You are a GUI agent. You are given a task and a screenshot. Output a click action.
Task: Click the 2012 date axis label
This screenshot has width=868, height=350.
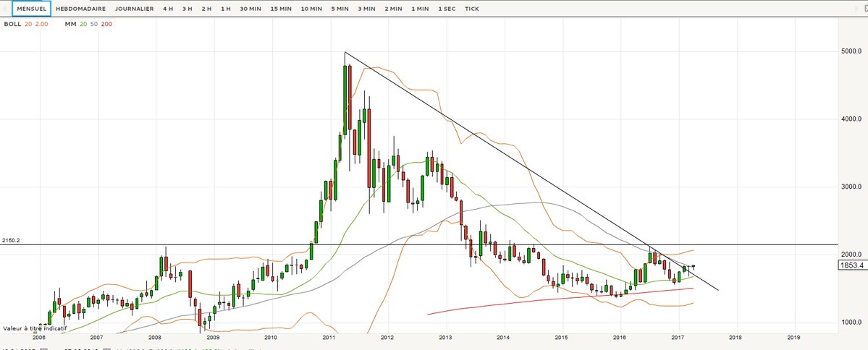387,337
